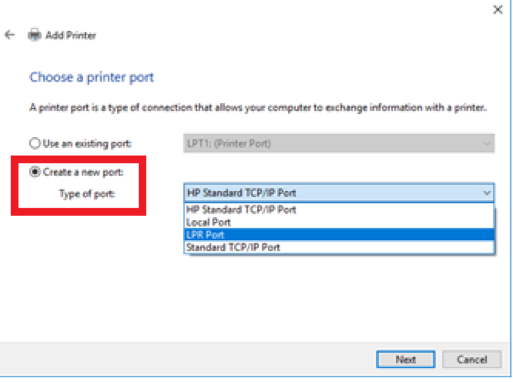Open the LPT1: (Printer Port) dropdown

(339, 143)
